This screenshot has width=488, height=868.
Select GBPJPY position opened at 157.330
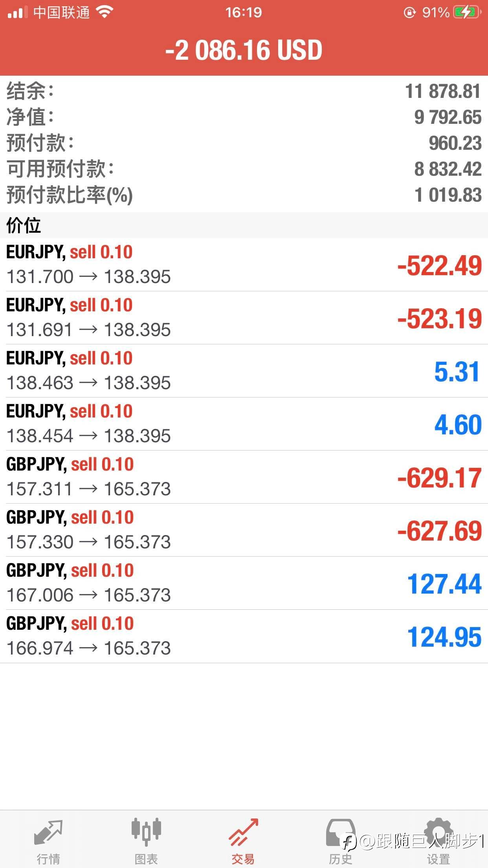pyautogui.click(x=244, y=530)
